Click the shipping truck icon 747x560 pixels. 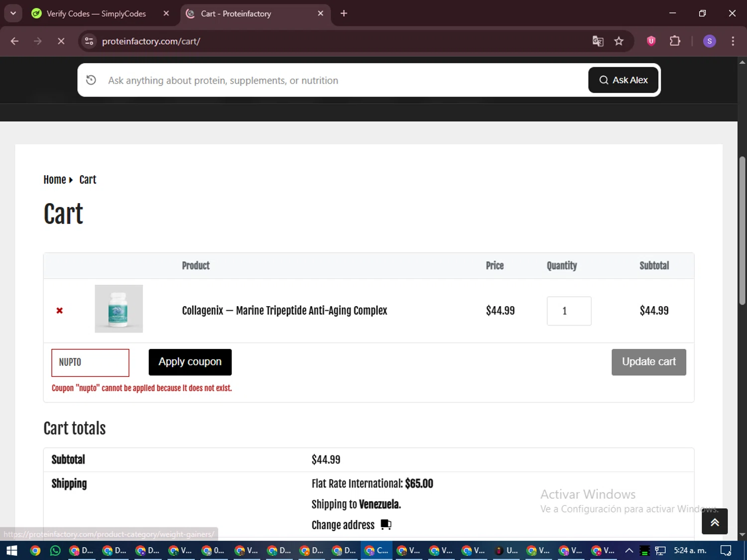[x=386, y=525]
